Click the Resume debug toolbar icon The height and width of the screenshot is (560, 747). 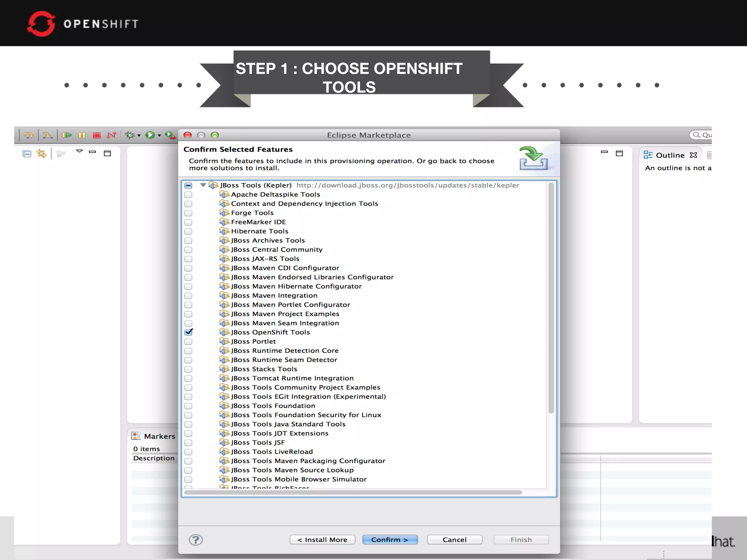[67, 135]
